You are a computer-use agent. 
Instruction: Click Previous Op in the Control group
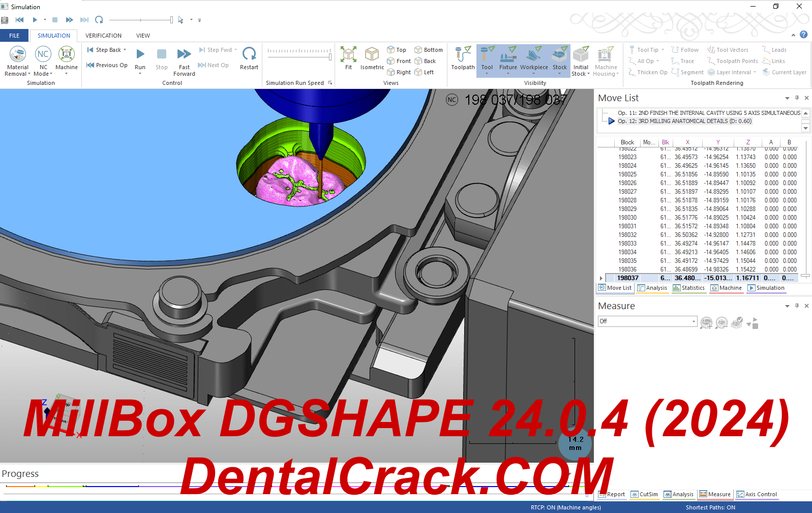(x=107, y=65)
